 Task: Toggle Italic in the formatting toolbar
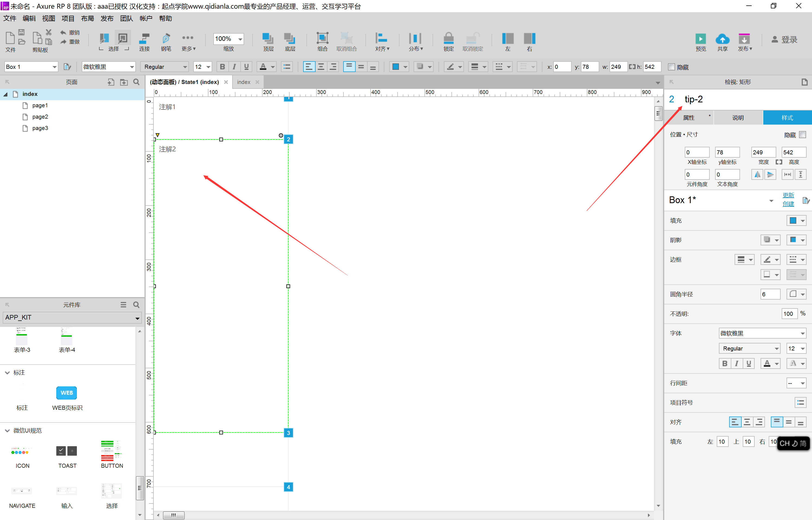234,67
